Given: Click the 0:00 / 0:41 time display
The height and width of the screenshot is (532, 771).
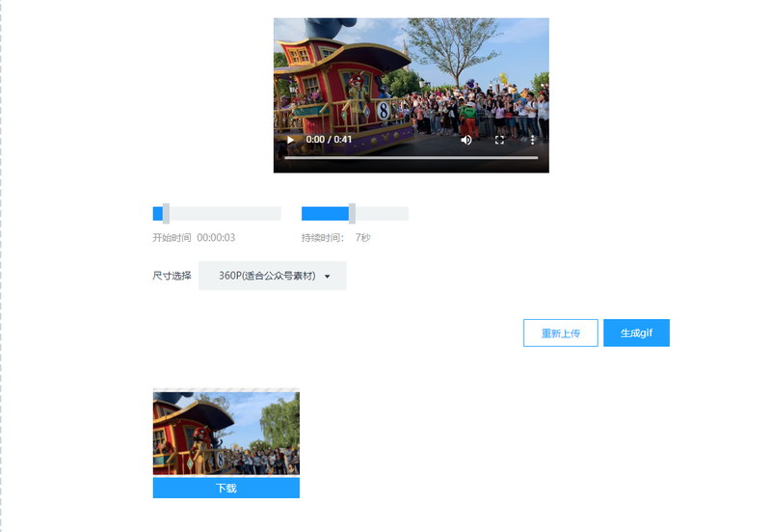Looking at the screenshot, I should pos(329,140).
